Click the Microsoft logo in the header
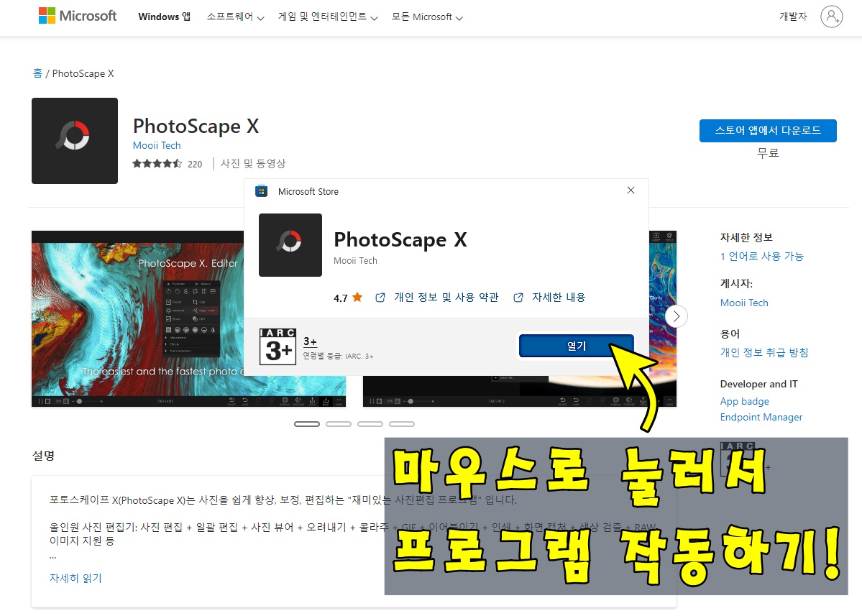The width and height of the screenshot is (862, 616). click(78, 16)
